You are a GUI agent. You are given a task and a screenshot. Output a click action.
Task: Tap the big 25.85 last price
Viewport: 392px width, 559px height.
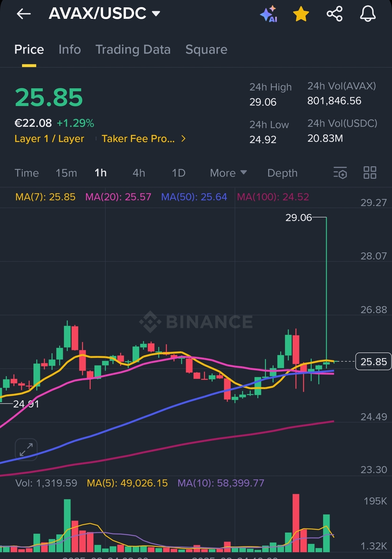pyautogui.click(x=49, y=97)
